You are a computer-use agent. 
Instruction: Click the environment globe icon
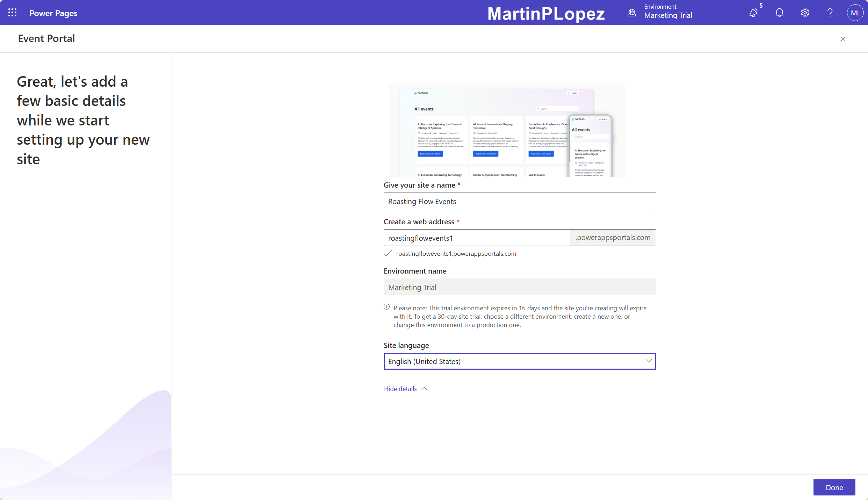tap(631, 13)
